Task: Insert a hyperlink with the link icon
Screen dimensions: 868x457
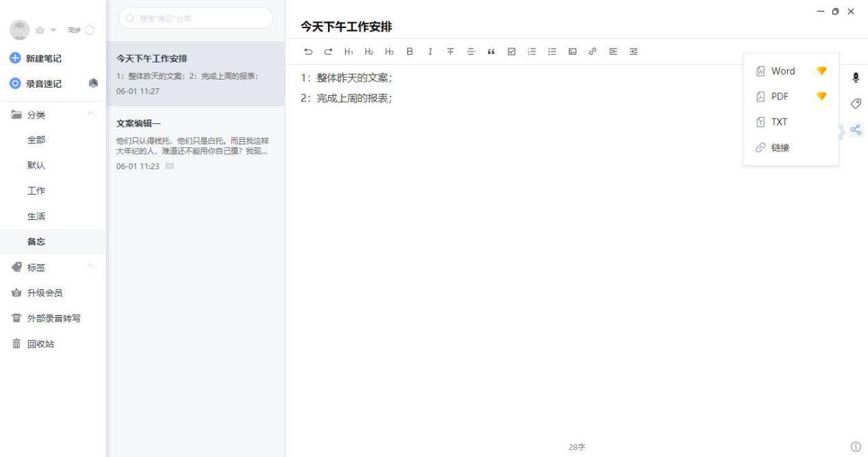Action: [592, 51]
